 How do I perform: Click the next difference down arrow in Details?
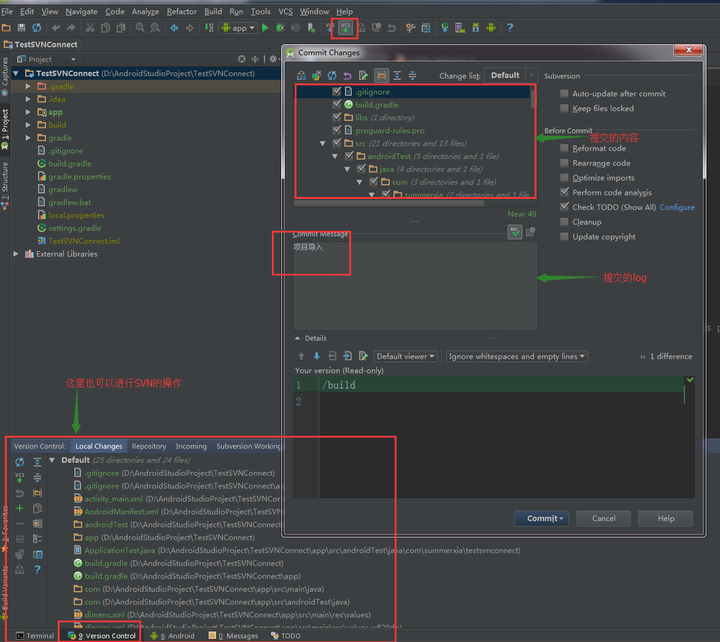pos(316,356)
